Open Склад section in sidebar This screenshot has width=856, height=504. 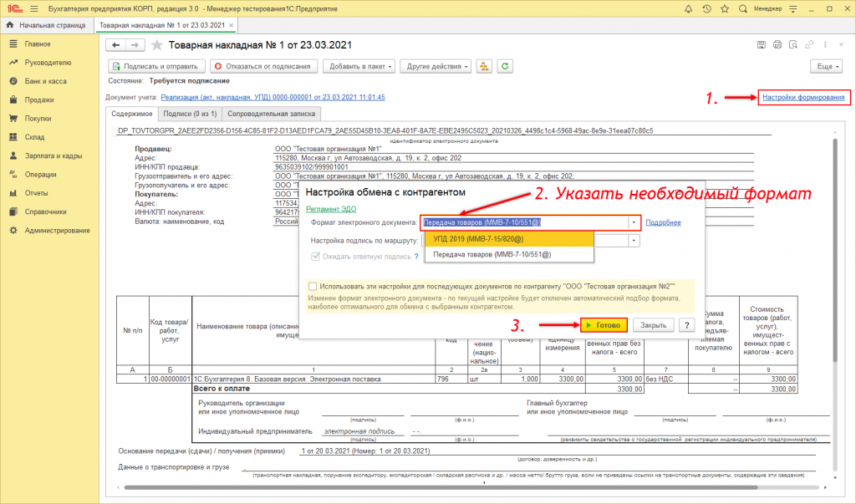click(x=34, y=137)
